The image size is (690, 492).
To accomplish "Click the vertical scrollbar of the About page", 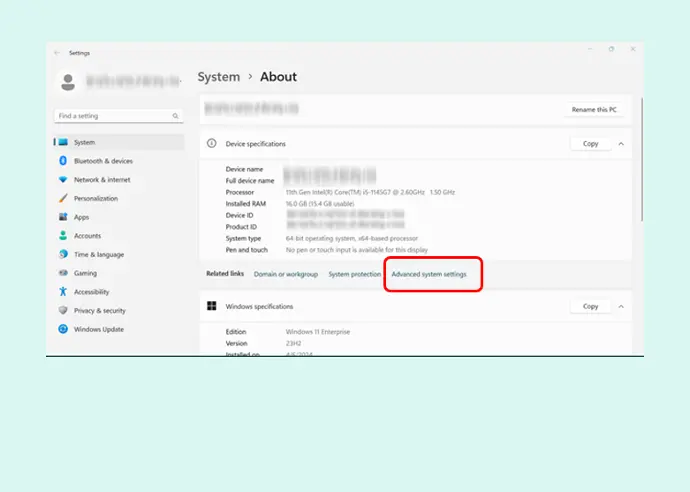I will 642,160.
